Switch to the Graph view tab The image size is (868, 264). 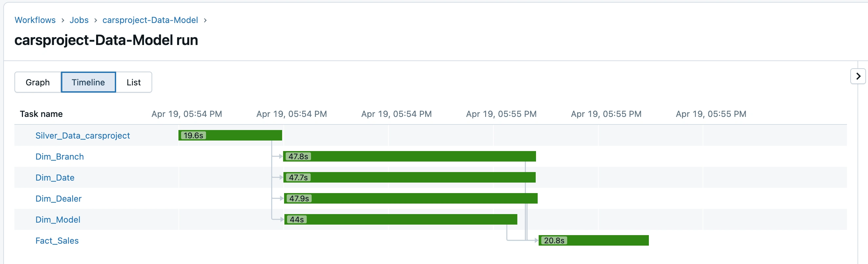tap(38, 82)
